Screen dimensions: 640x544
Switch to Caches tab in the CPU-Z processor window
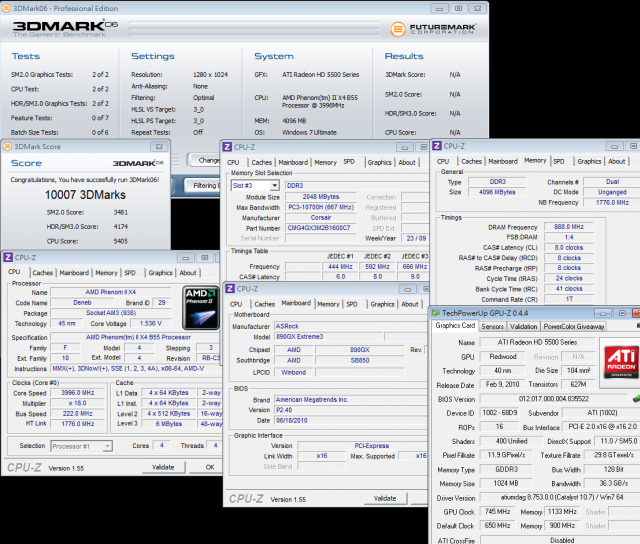(x=42, y=273)
